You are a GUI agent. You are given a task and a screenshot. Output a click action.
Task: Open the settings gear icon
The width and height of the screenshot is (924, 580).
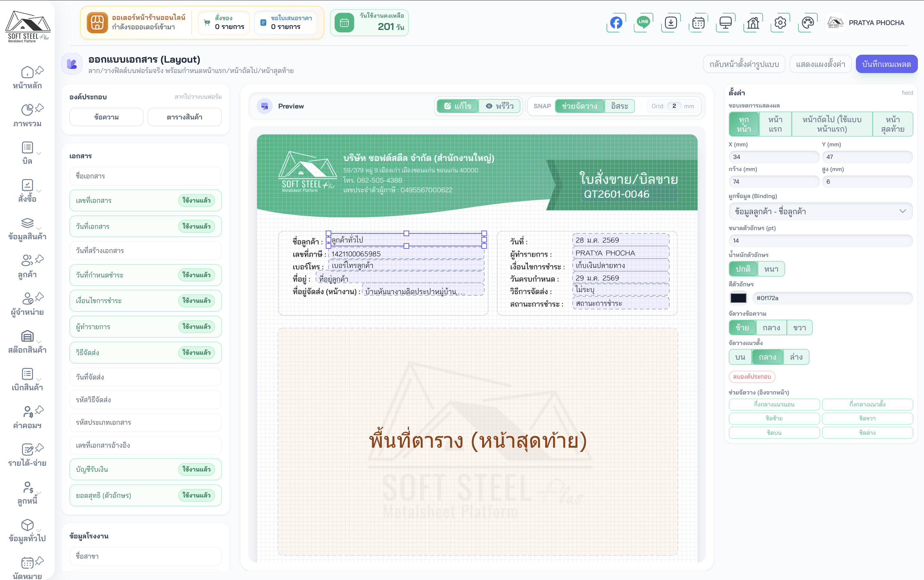(780, 23)
